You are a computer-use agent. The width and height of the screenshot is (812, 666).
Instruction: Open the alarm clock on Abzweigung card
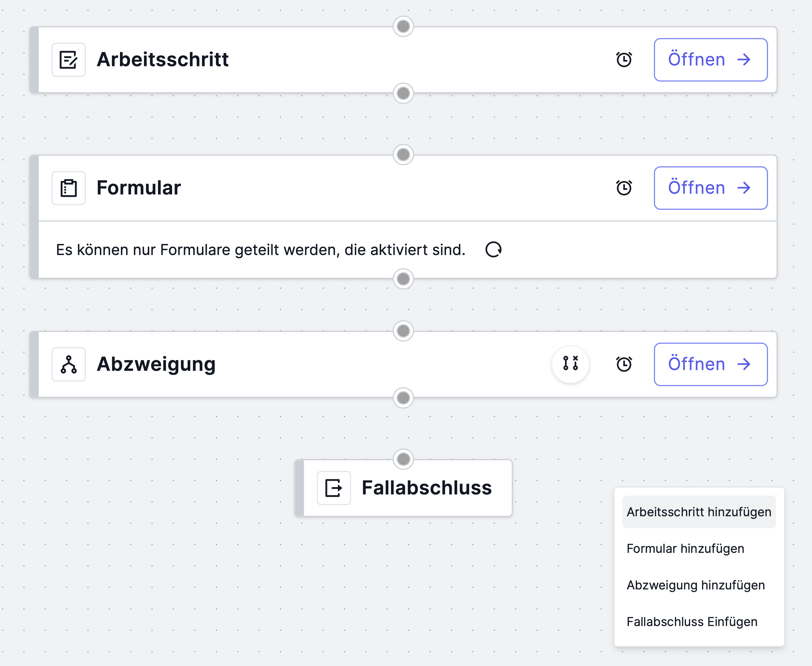coord(624,364)
